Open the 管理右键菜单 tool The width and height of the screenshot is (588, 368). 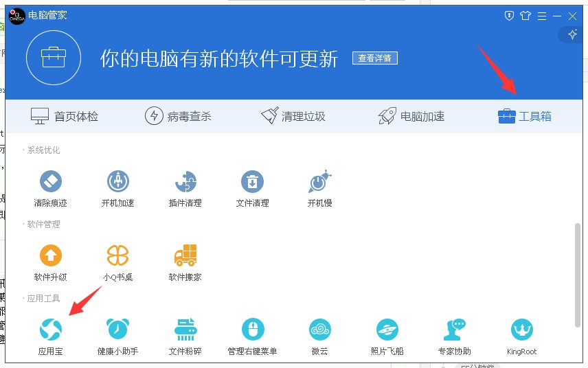[x=252, y=337]
